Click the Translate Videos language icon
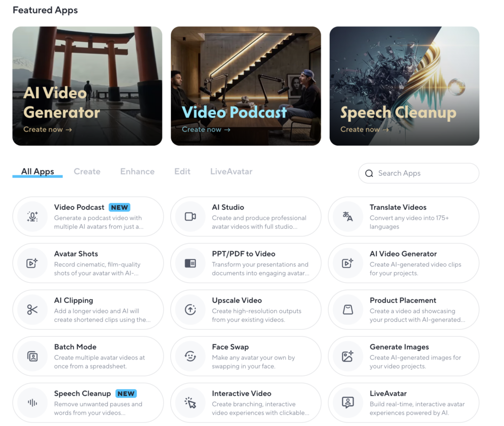 point(348,216)
